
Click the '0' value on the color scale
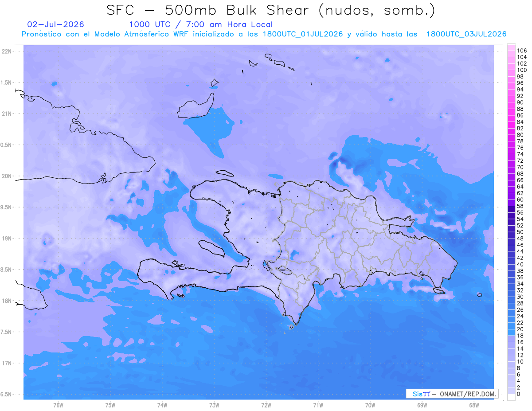pos(518,394)
